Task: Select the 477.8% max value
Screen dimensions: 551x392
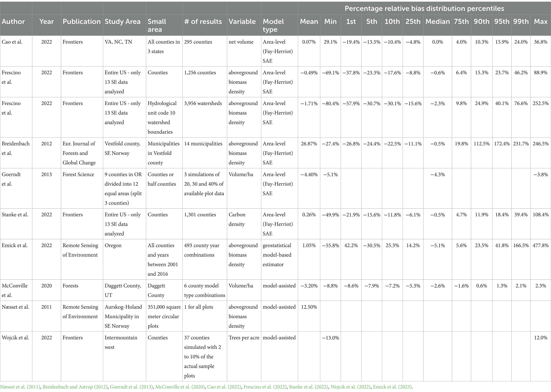Action: click(x=541, y=245)
